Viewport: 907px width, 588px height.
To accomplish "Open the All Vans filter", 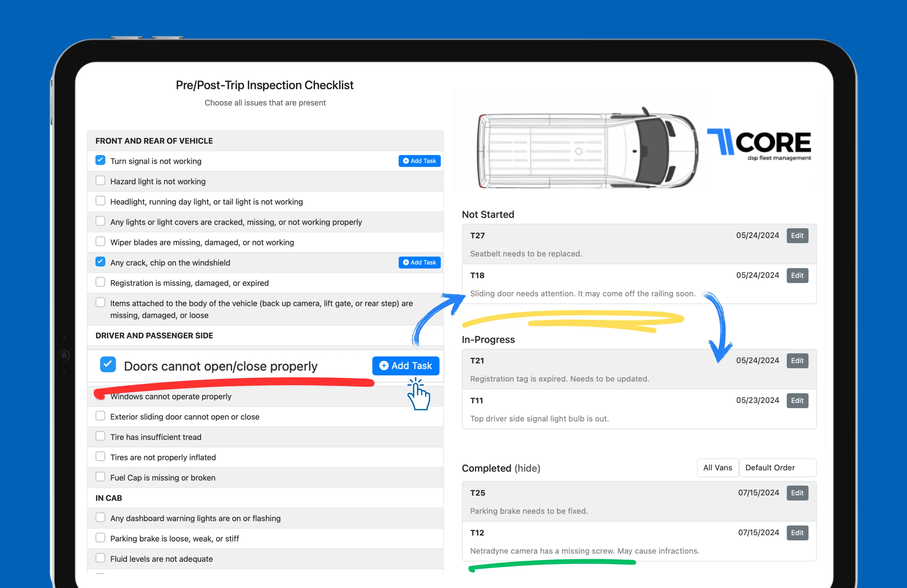I will coord(717,468).
